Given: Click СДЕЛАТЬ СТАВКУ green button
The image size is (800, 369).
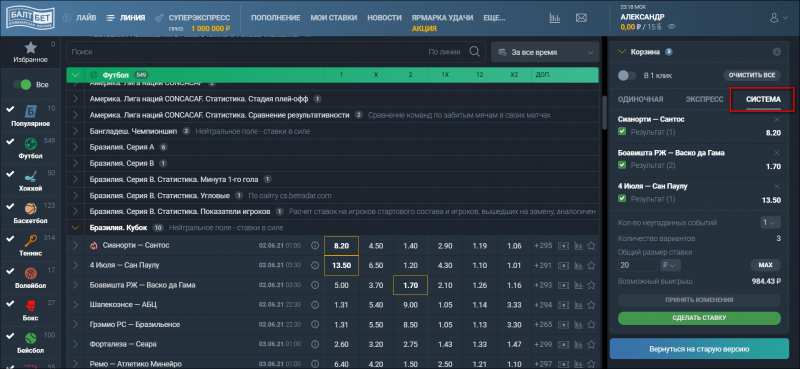Looking at the screenshot, I should (699, 318).
